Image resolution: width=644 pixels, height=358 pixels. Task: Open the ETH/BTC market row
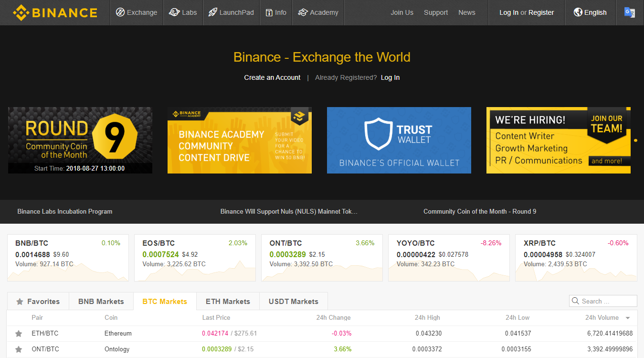tap(322, 334)
